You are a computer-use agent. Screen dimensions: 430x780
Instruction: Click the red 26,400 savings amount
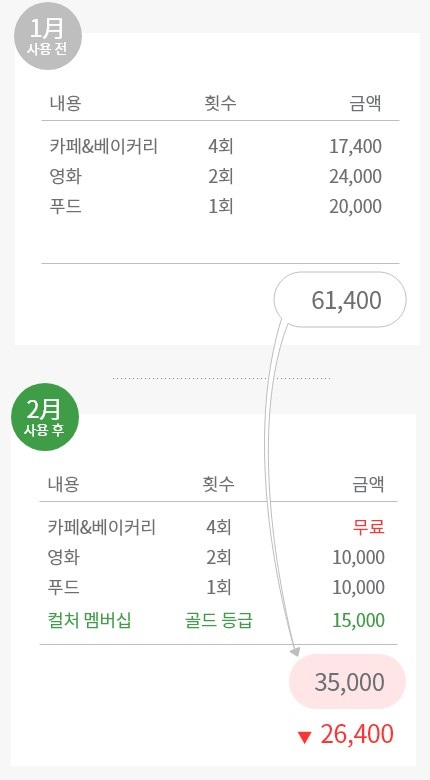pos(357,734)
